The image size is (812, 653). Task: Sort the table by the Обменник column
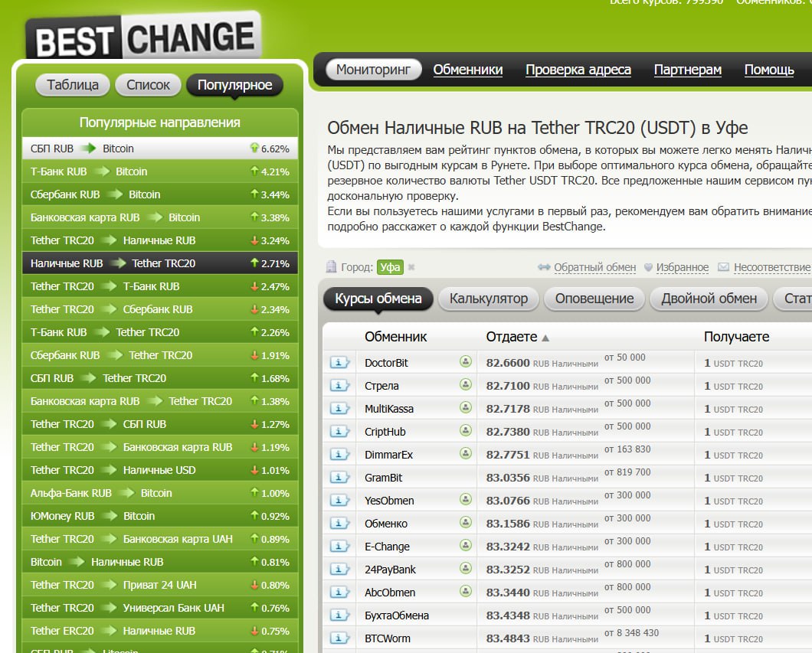[395, 337]
